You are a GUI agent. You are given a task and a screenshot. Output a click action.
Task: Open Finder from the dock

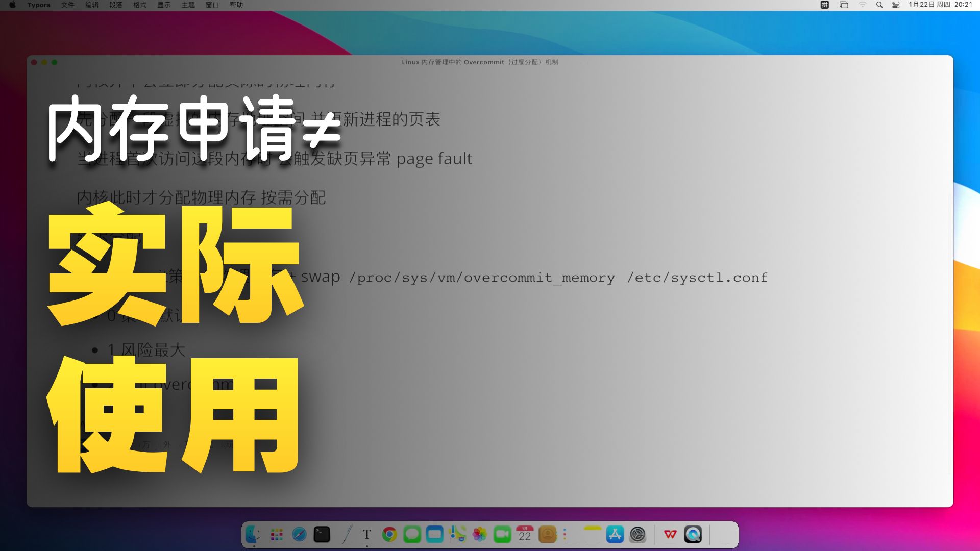coord(254,534)
